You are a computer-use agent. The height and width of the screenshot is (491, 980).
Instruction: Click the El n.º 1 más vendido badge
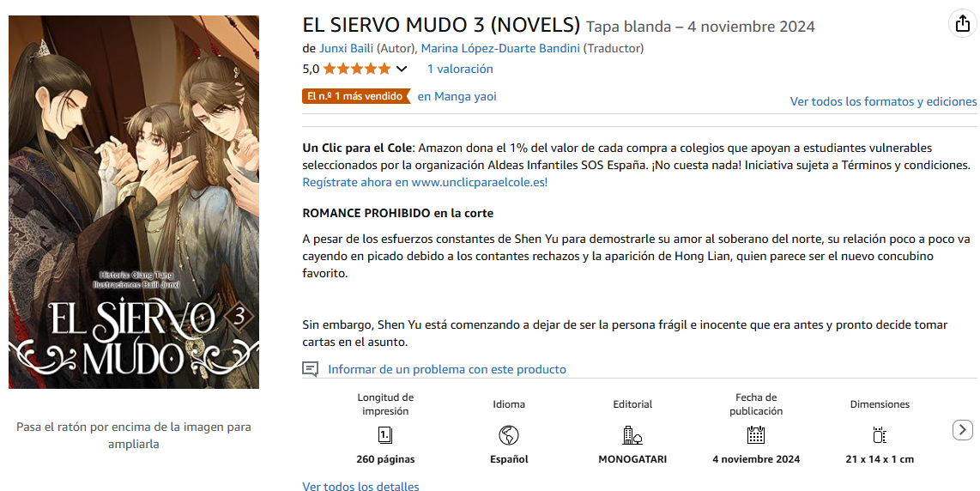point(356,96)
